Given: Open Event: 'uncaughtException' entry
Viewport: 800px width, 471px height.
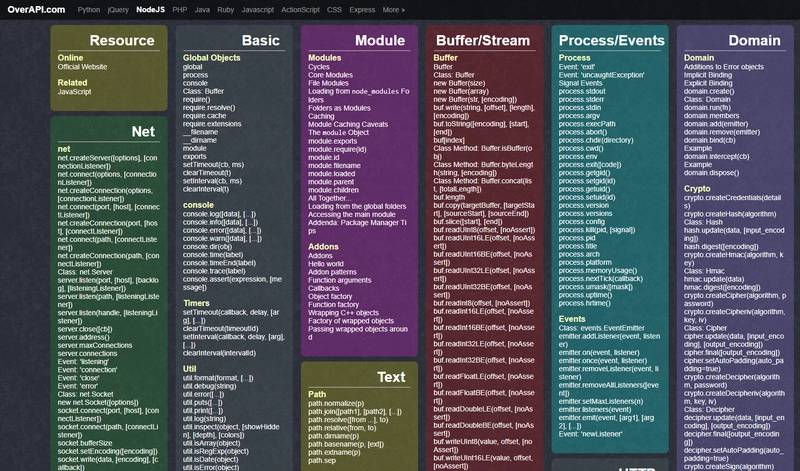Looking at the screenshot, I should click(x=602, y=75).
